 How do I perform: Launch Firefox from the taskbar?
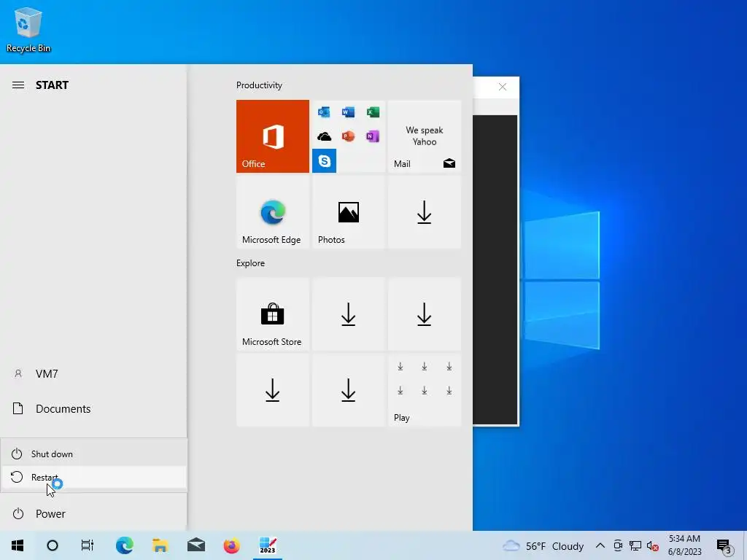(231, 545)
